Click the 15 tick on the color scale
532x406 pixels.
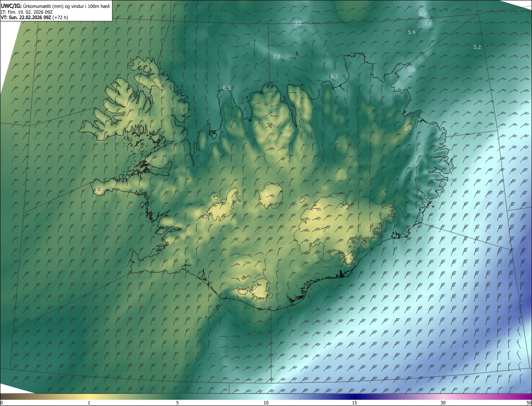(355, 403)
